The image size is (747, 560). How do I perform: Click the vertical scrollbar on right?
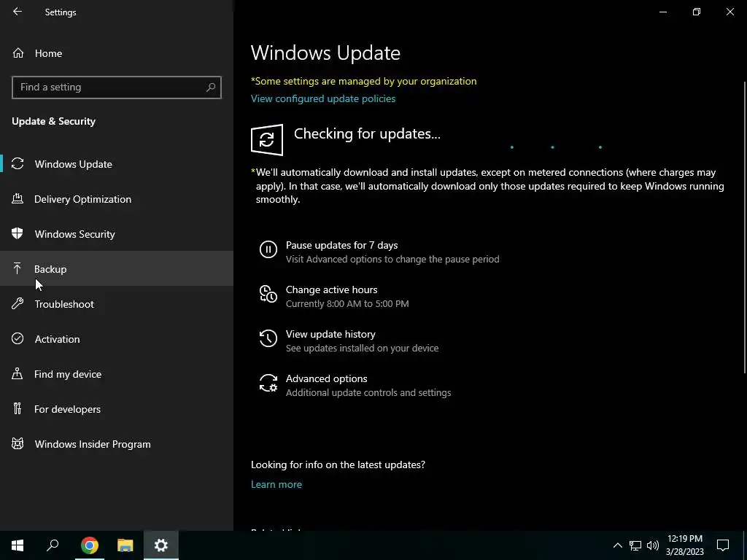tap(745, 227)
